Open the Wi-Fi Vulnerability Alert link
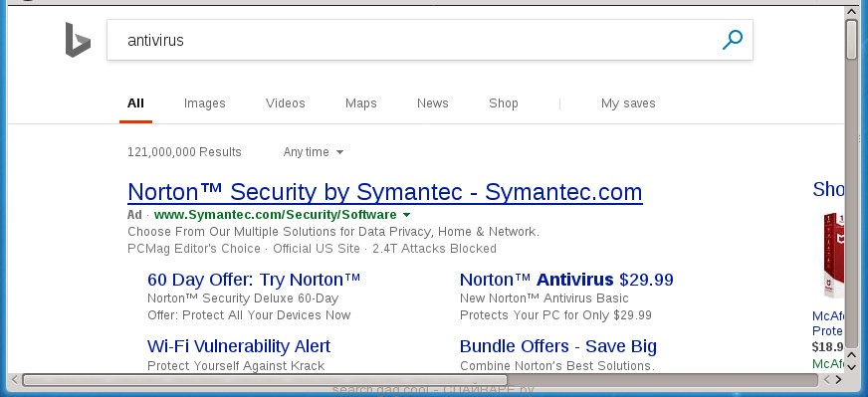Viewport: 868px width, 397px height. click(239, 346)
